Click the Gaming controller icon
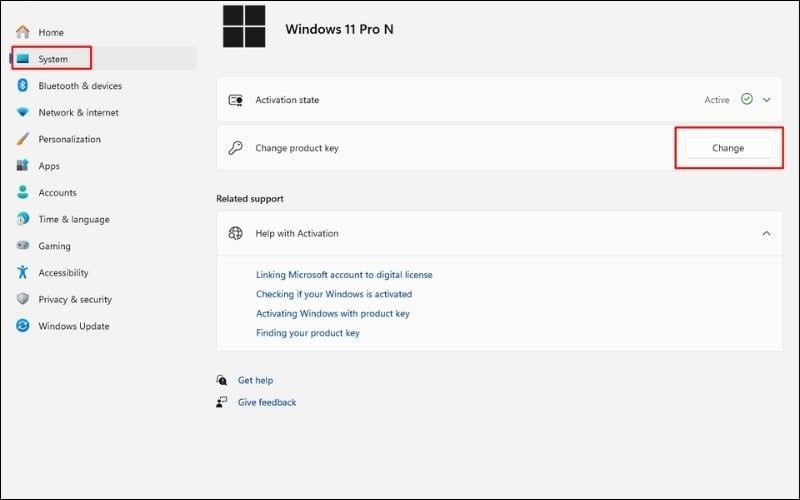The width and height of the screenshot is (800, 500). 23,245
